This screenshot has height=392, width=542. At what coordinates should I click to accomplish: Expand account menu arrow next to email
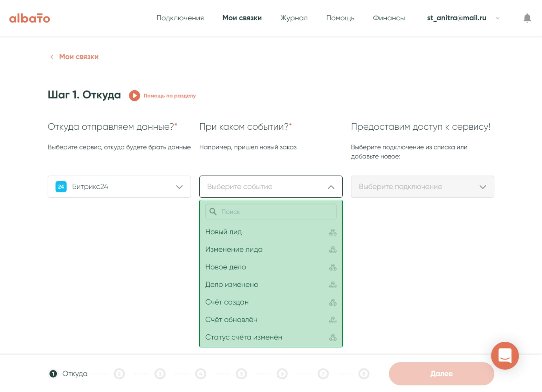497,18
